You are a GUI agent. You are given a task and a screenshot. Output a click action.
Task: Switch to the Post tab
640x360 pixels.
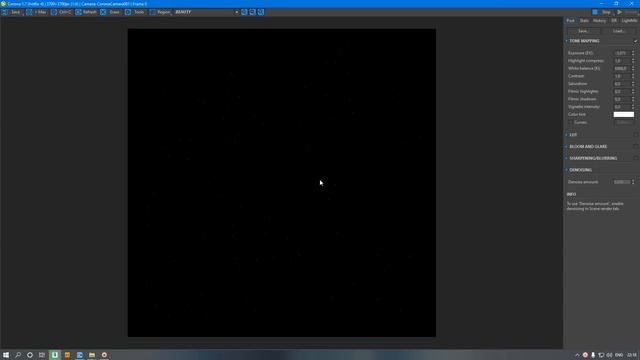point(570,20)
